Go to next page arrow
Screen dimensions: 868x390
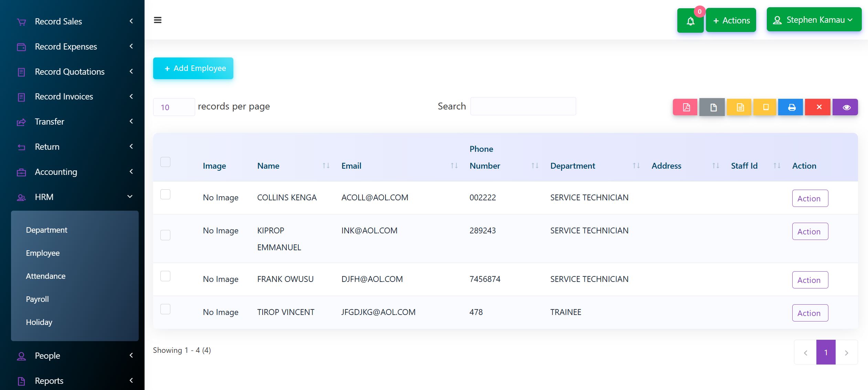pyautogui.click(x=846, y=352)
